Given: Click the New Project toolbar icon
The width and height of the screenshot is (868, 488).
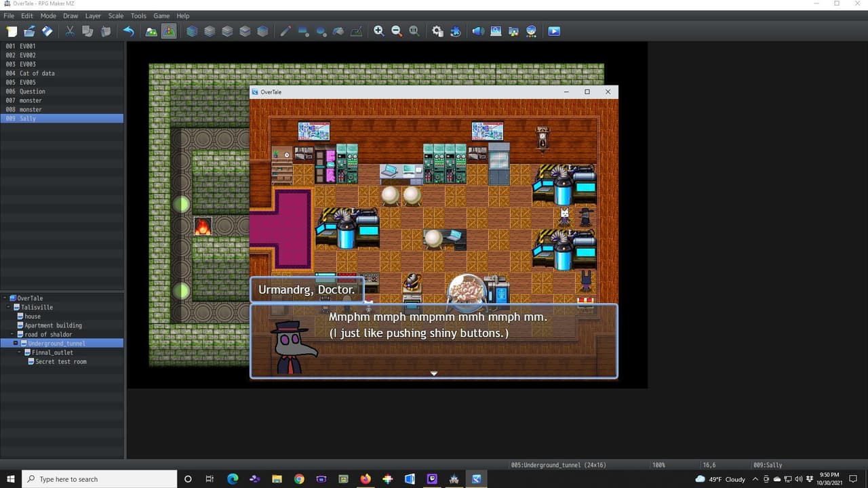Looking at the screenshot, I should pyautogui.click(x=12, y=31).
